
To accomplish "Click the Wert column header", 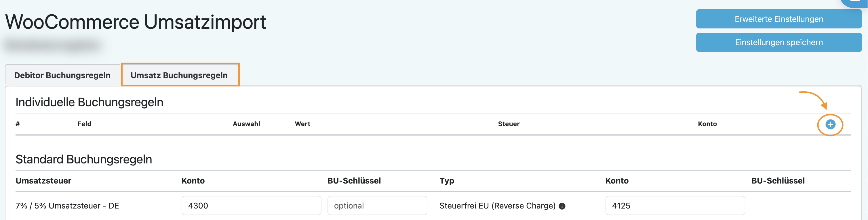I will (302, 124).
